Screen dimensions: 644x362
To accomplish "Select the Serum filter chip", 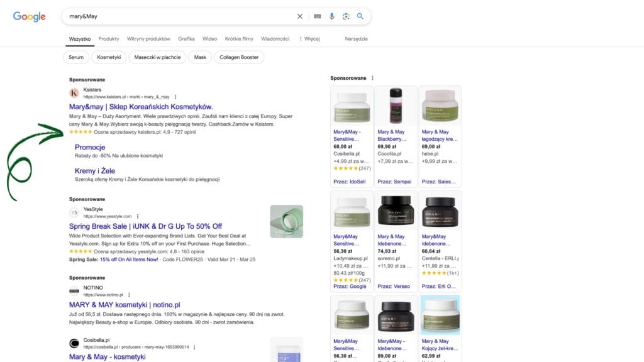I will (x=75, y=57).
